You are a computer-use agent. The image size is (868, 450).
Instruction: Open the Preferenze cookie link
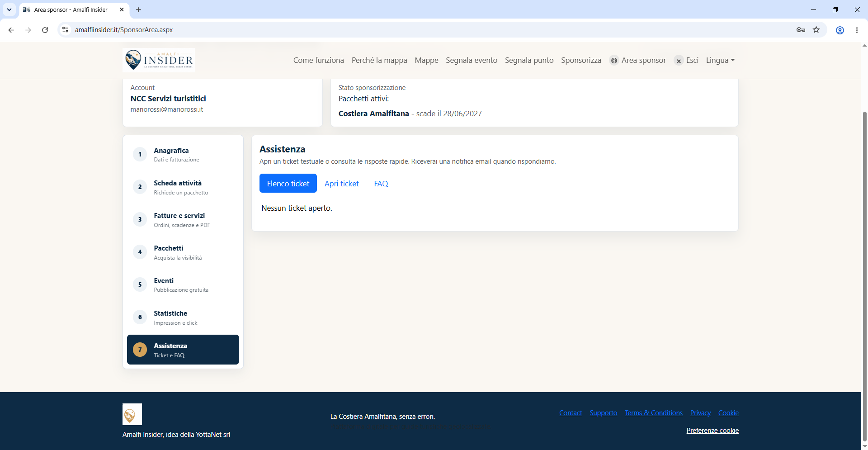[712, 431]
